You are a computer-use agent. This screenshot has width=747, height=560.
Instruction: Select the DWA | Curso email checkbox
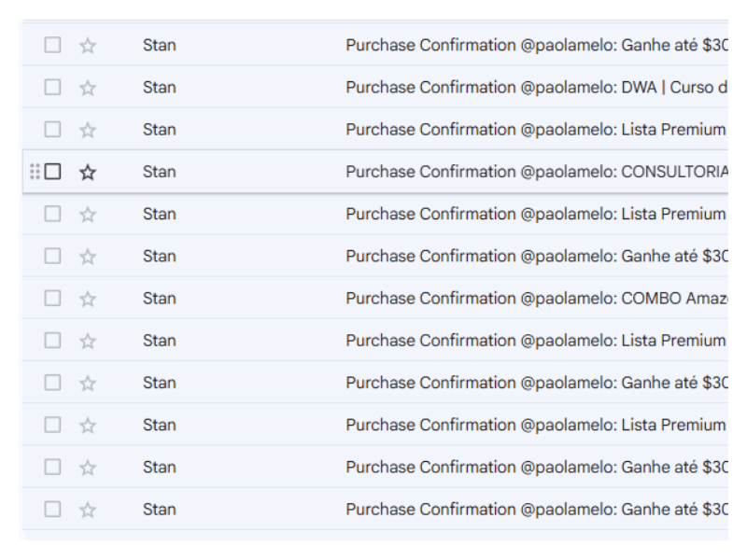53,88
